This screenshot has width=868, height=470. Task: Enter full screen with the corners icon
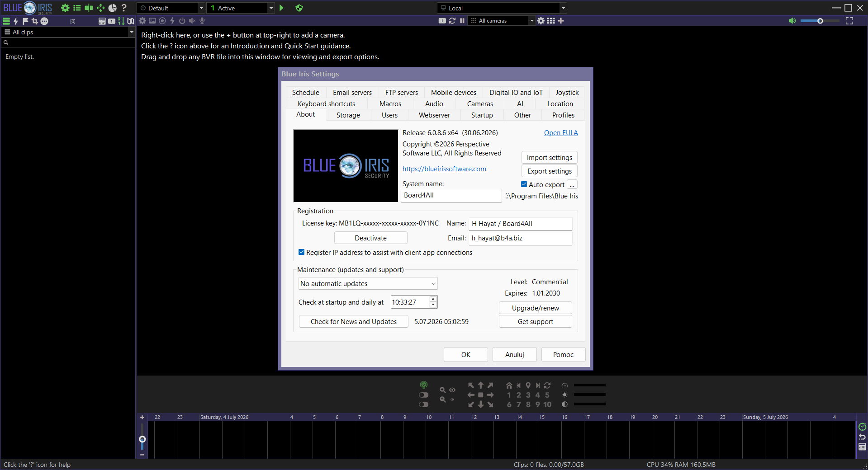849,21
